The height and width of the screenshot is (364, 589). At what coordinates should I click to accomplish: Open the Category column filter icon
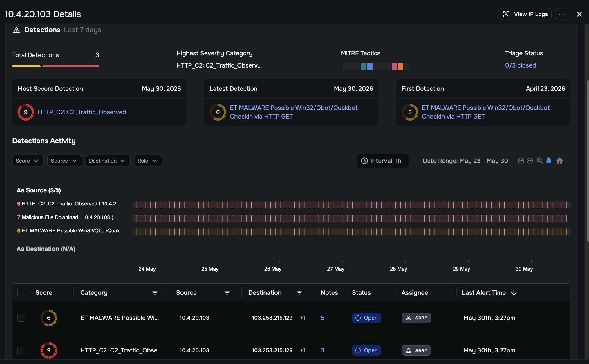pyautogui.click(x=155, y=293)
